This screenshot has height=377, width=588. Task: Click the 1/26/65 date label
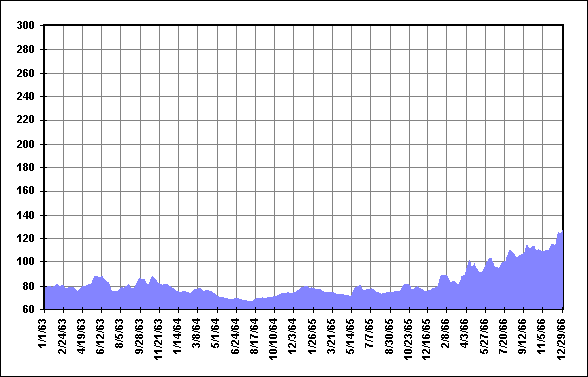click(x=312, y=336)
